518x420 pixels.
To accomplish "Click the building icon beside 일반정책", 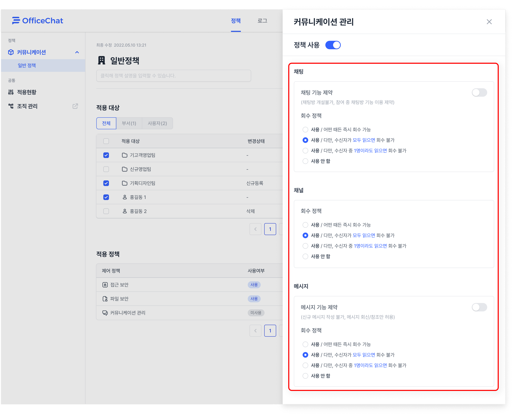I will [102, 60].
